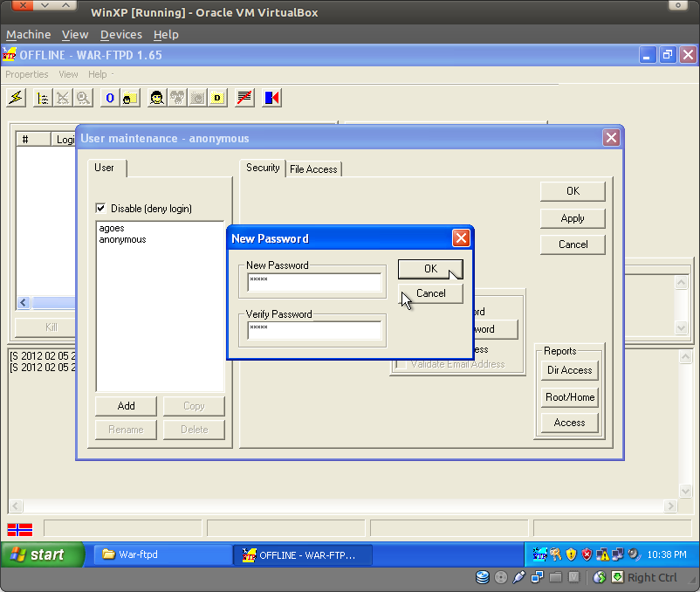Click Cancel in User maintenance window
The width and height of the screenshot is (700, 592).
pos(573,244)
